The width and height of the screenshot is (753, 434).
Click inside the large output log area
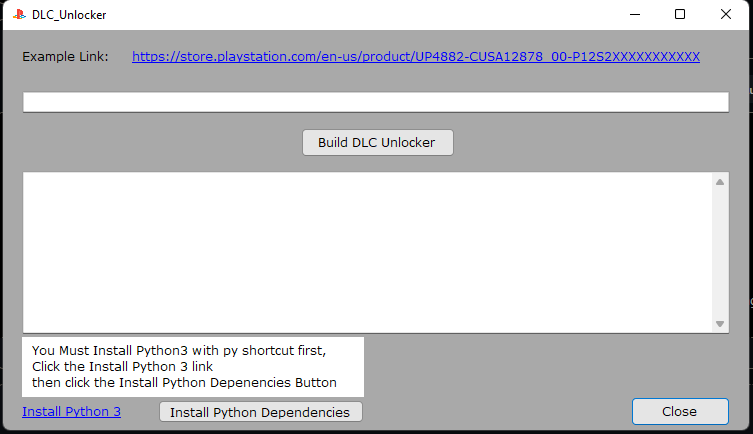tap(367, 253)
